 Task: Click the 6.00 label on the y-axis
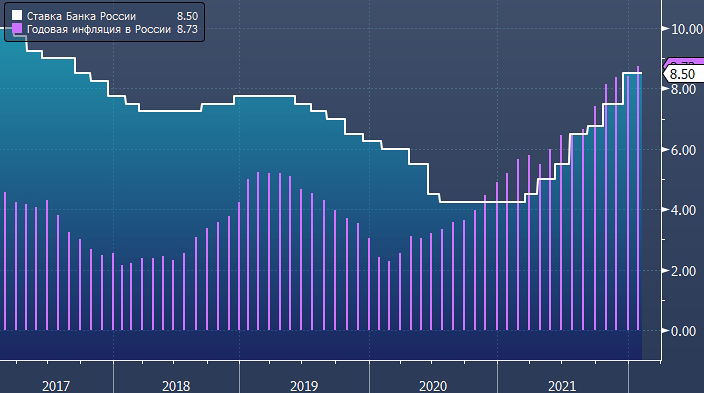pyautogui.click(x=683, y=150)
